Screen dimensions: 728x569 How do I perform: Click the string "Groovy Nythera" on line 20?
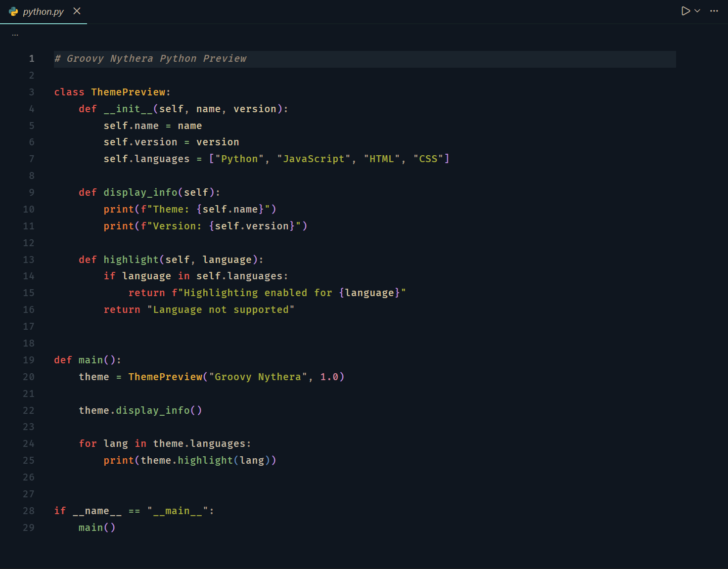coord(258,376)
